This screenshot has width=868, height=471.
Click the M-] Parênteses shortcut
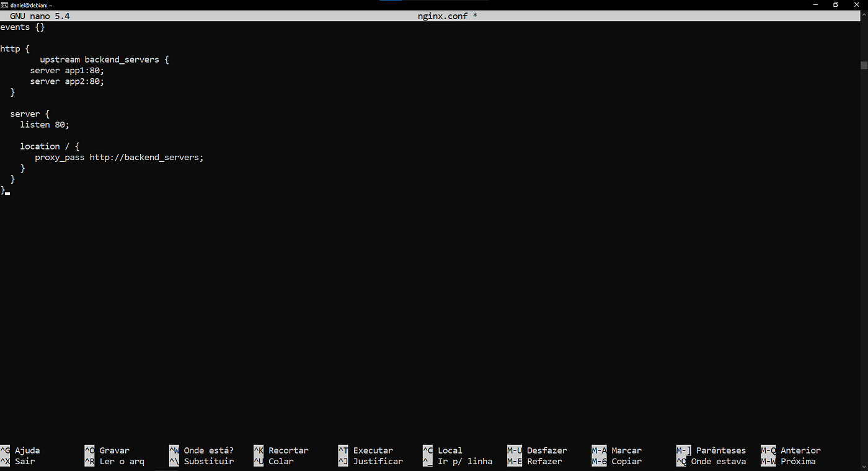pos(711,451)
